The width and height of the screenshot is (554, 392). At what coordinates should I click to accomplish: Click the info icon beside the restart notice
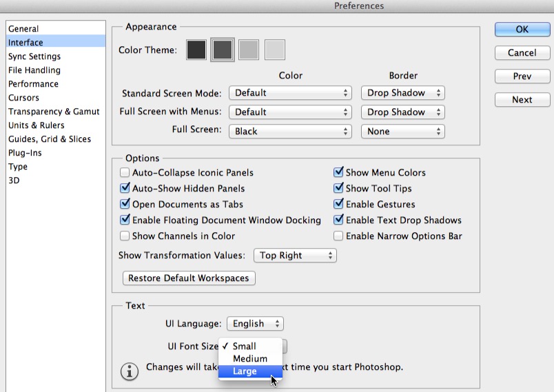click(130, 371)
